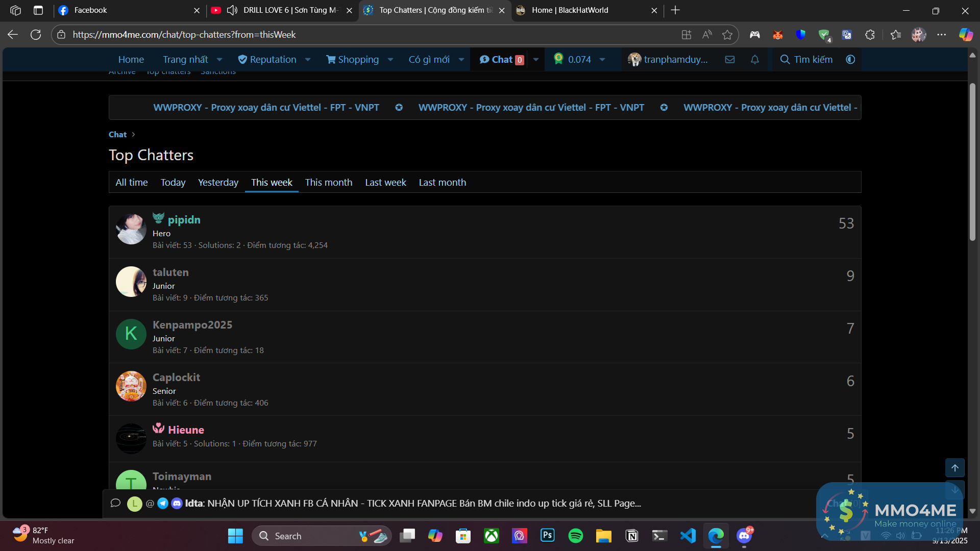The width and height of the screenshot is (980, 551).
Task: Expand the Shopping dropdown arrow
Action: [390, 60]
